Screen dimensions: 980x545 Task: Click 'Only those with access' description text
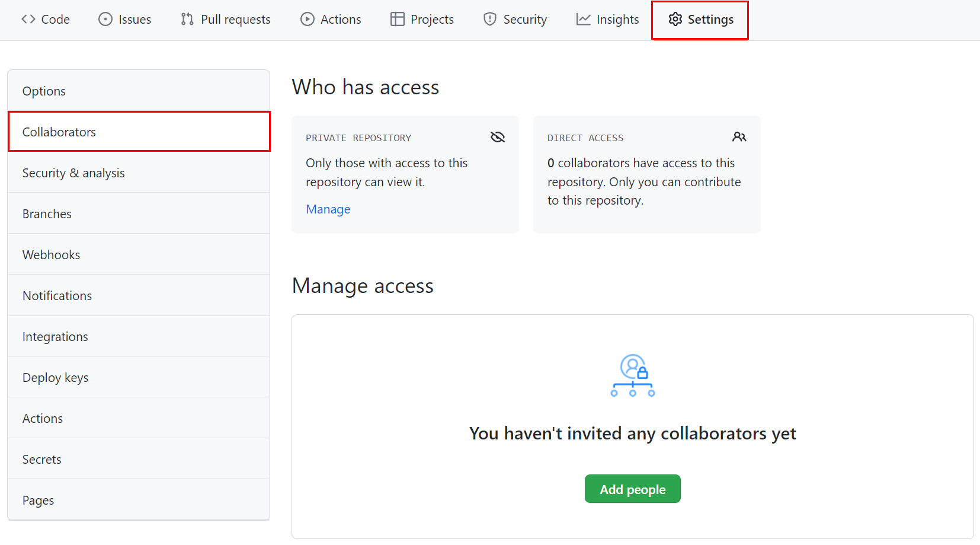387,172
